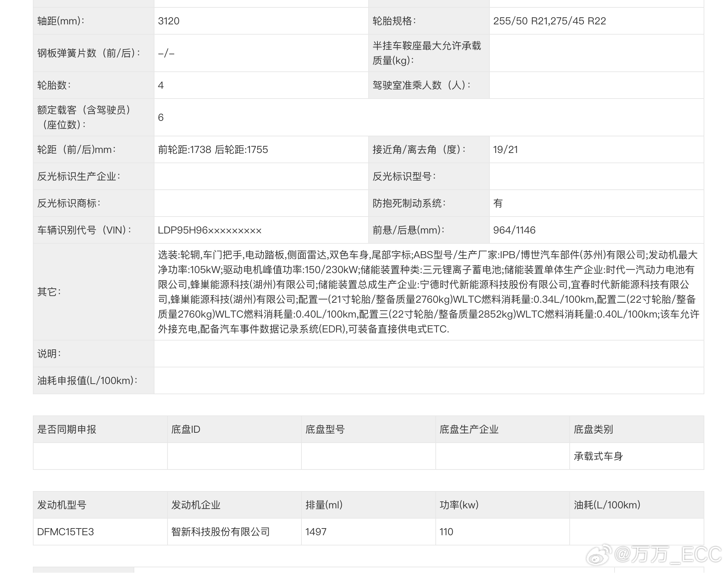This screenshot has width=728, height=573.
Task: Click the 底盘ID column header
Action: tap(186, 430)
